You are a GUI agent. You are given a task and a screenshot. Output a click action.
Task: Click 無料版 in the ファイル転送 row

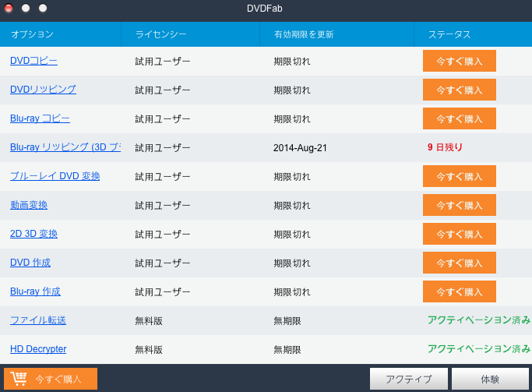pos(149,321)
